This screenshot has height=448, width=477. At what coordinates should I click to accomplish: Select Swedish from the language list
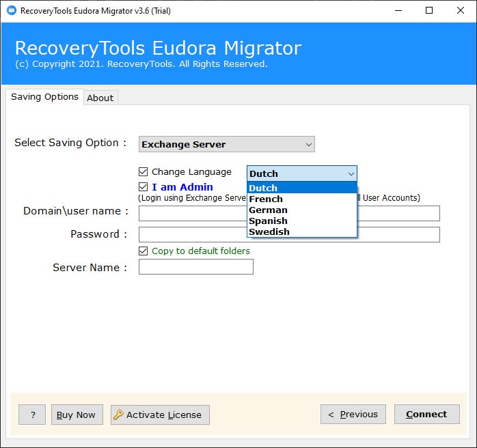[x=302, y=232]
